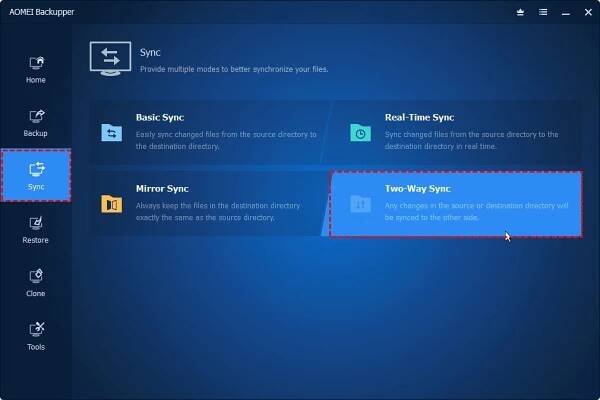Select the Real-Time Sync title

point(421,117)
